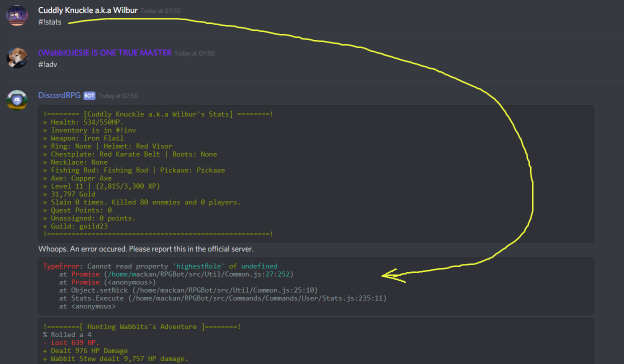Click the final 'at <anonymous>' stack line
Viewport: 624px width, 364px height.
click(87, 306)
